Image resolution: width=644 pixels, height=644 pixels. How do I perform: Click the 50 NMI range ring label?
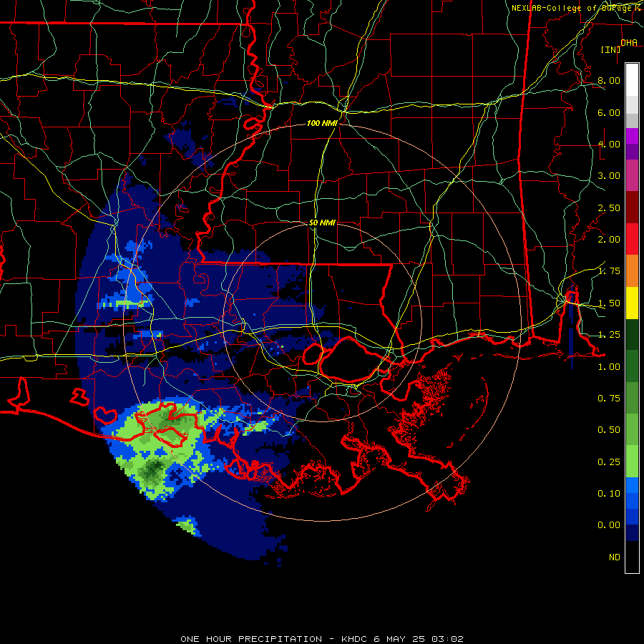tap(322, 223)
